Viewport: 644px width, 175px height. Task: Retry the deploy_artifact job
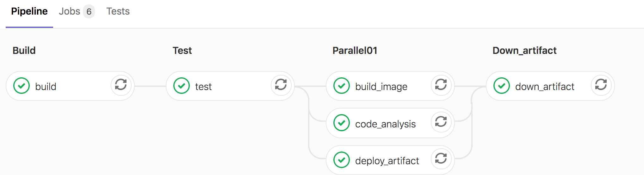click(441, 159)
